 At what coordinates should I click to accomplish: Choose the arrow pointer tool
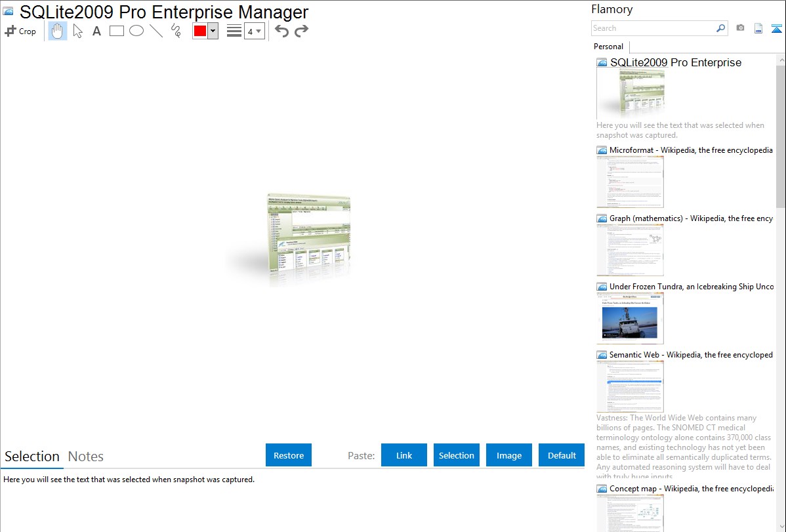(x=77, y=31)
